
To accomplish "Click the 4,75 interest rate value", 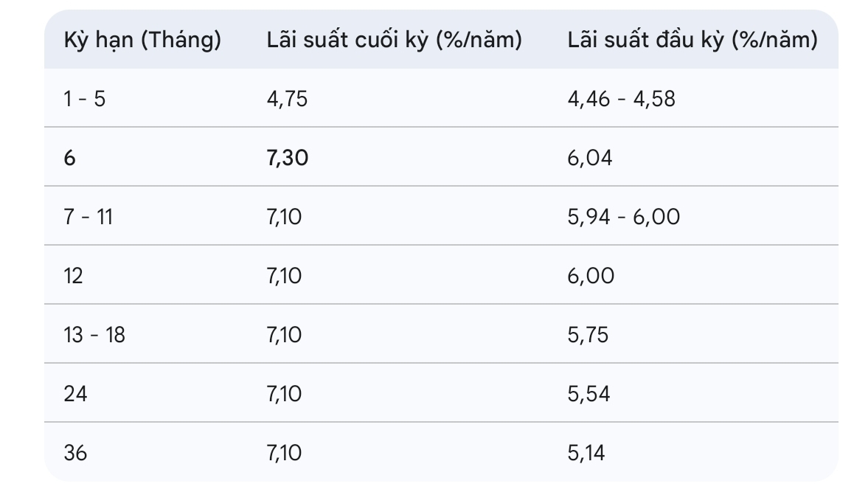I will 287,99.
